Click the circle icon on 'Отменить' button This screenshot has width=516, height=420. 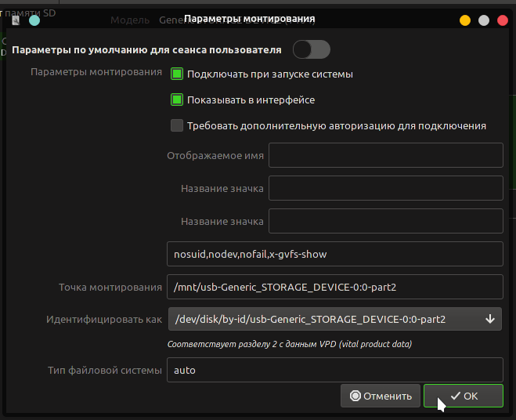355,396
